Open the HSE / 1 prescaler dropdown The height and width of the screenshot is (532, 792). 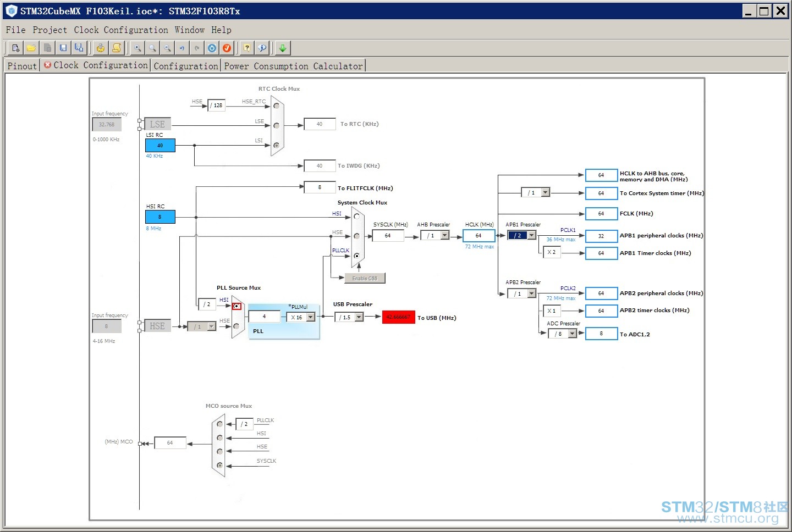point(211,326)
